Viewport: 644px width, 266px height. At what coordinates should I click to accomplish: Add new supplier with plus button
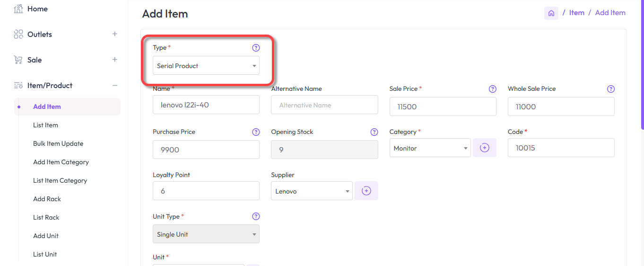pyautogui.click(x=366, y=191)
